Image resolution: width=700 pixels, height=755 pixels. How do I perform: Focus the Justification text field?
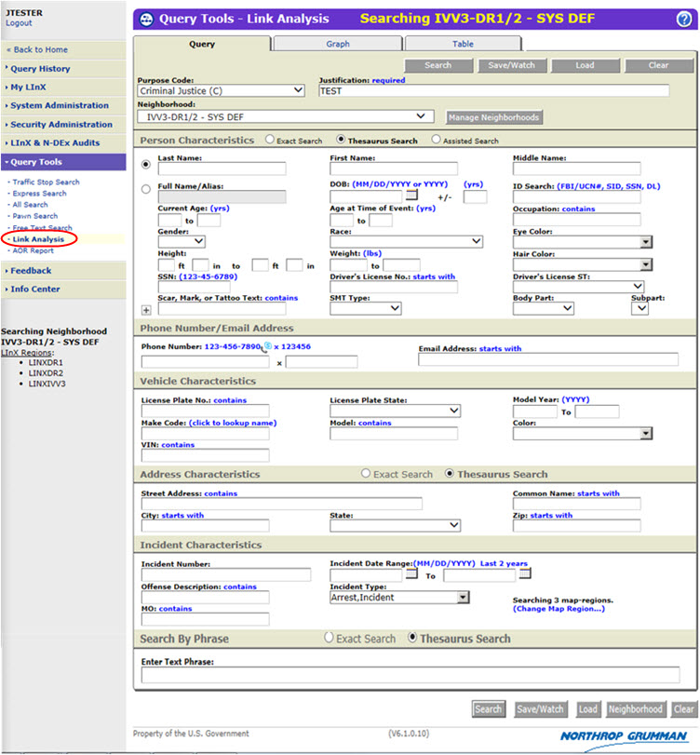click(x=494, y=91)
